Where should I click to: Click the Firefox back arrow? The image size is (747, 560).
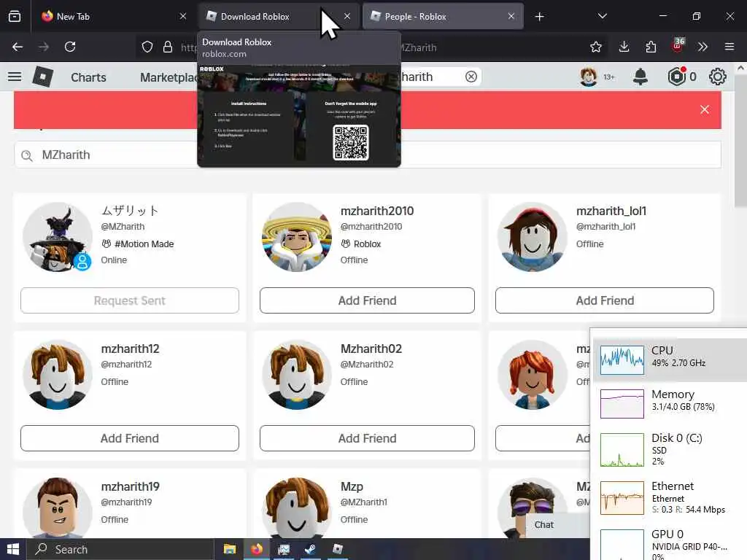tap(18, 47)
